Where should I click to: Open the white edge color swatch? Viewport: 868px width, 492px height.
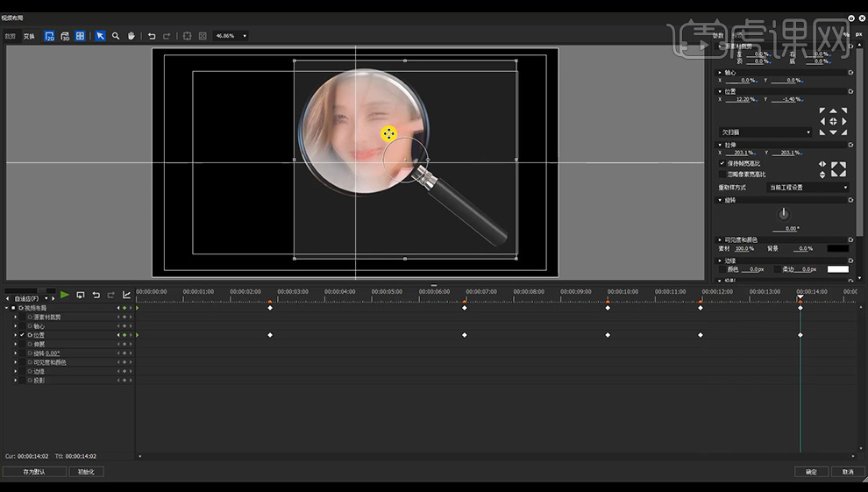coord(837,269)
